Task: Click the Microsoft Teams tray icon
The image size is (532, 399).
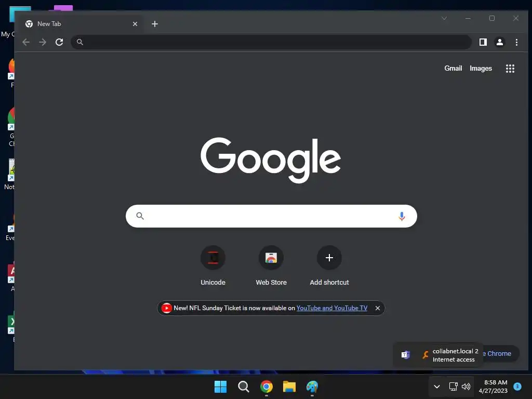Action: tap(405, 355)
